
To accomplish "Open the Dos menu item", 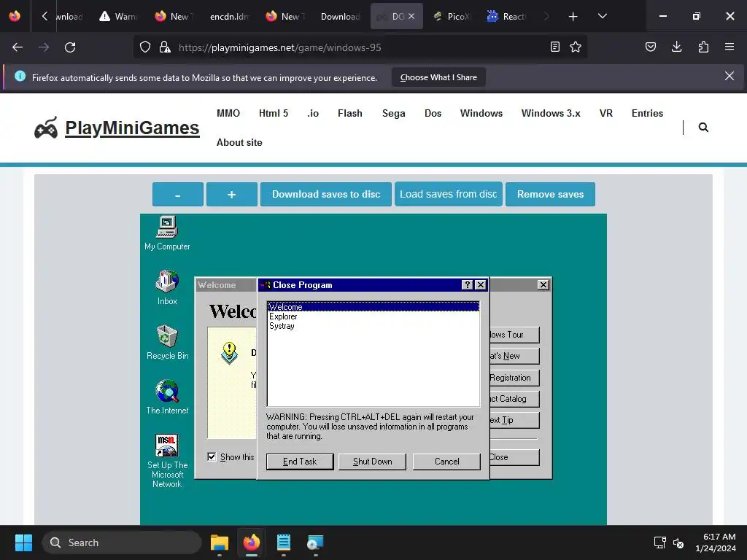I will (x=433, y=113).
